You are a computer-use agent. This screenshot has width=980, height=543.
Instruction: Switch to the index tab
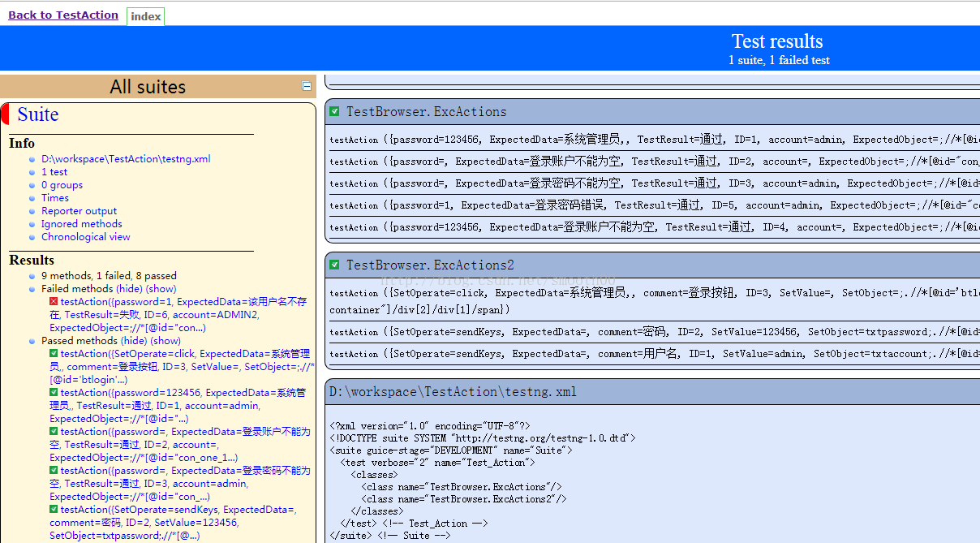tap(145, 15)
